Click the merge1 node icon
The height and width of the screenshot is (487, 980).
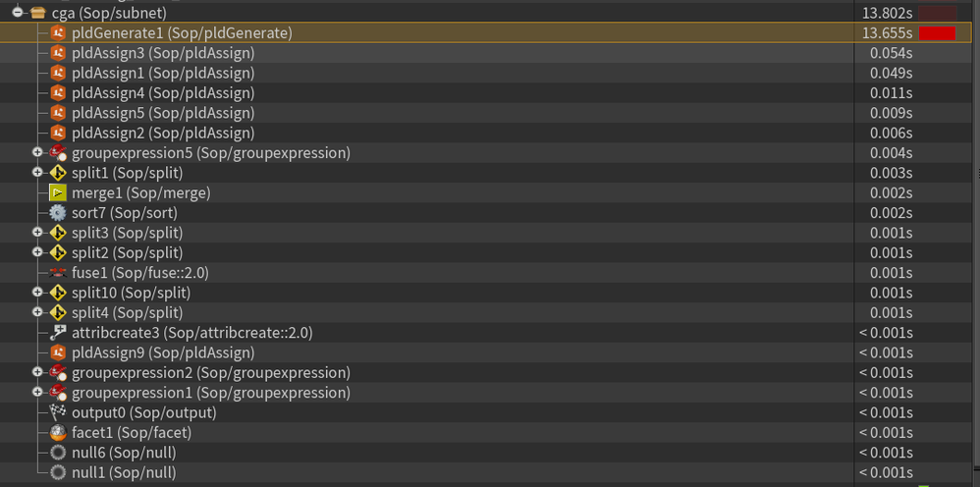(x=58, y=193)
